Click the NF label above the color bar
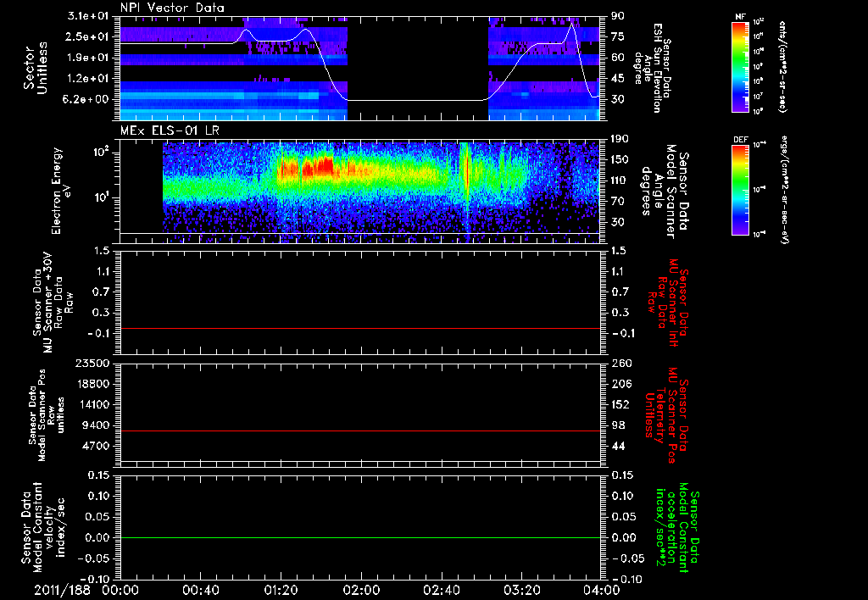 (741, 17)
